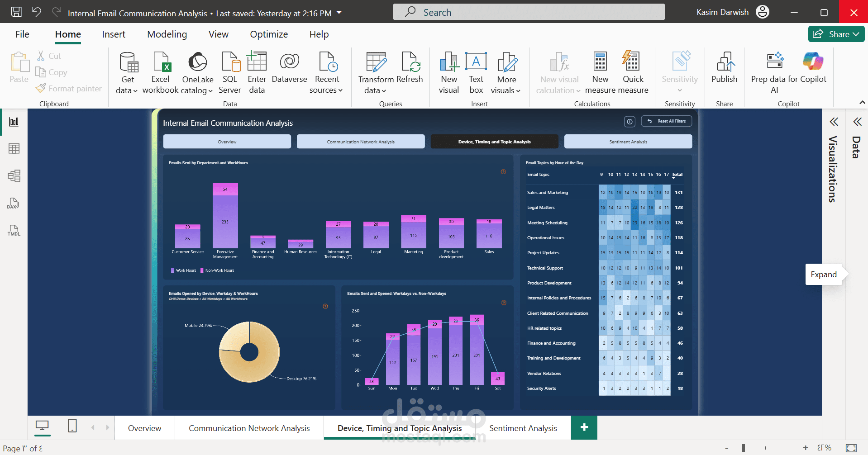
Task: Create a New measure
Action: click(600, 73)
